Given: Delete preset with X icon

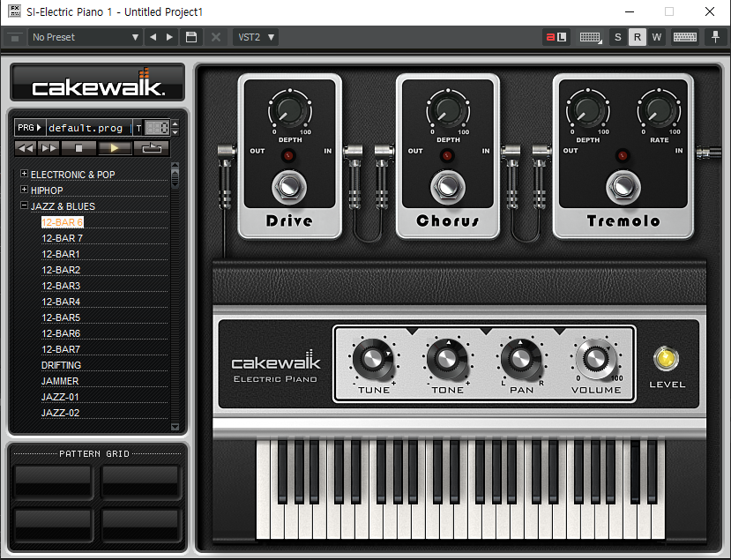Looking at the screenshot, I should click(216, 37).
